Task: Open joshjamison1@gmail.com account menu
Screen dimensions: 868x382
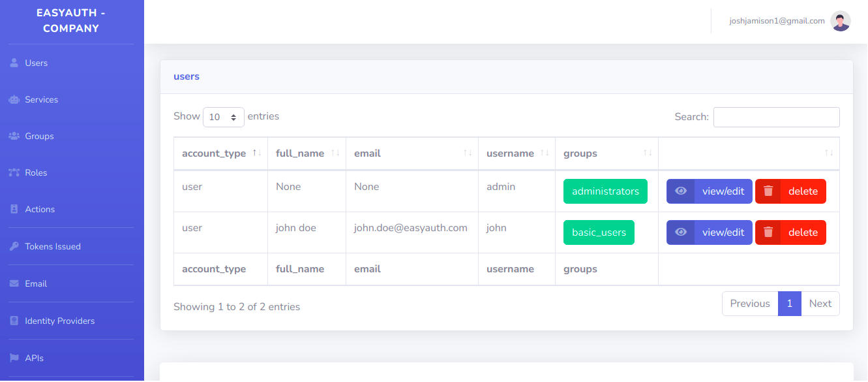Action: coord(777,21)
